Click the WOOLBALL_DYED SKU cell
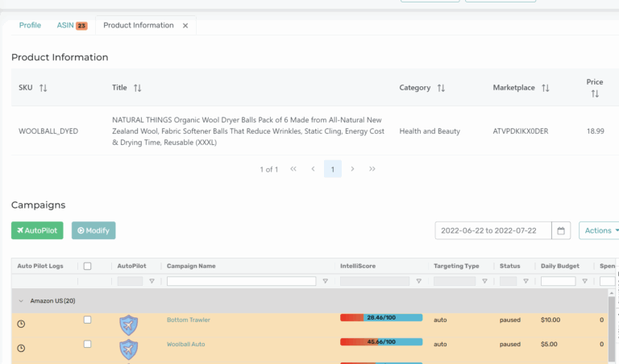 click(x=48, y=131)
